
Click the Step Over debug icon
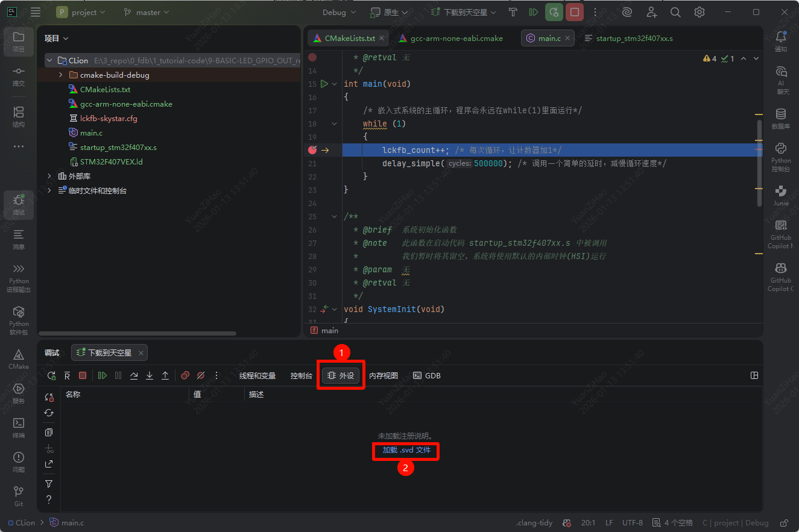pos(134,375)
